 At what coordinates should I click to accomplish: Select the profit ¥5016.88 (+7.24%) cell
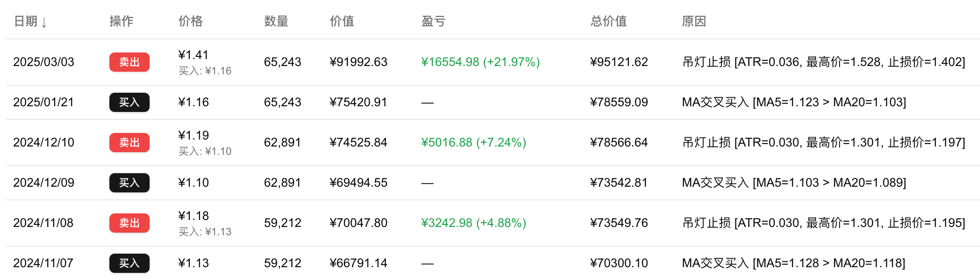[x=473, y=143]
